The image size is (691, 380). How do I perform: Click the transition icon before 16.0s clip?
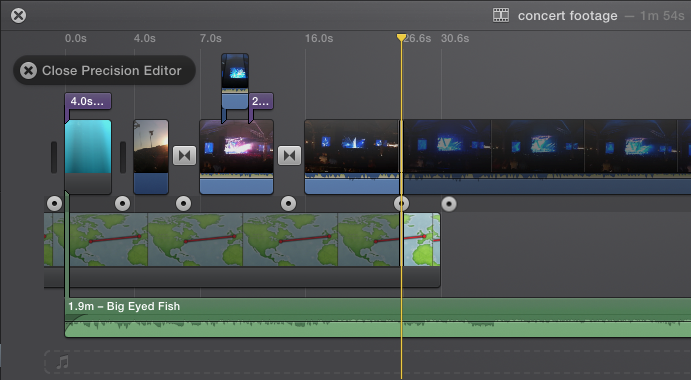[289, 156]
